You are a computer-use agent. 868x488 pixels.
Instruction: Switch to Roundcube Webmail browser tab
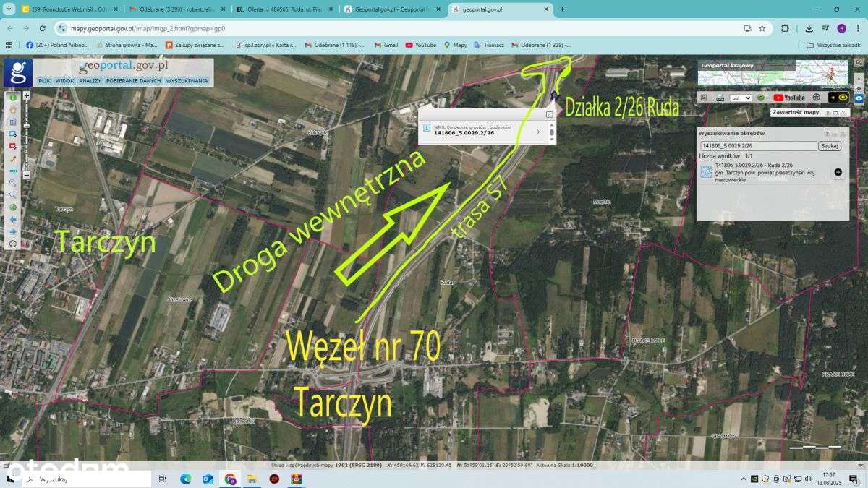(69, 9)
